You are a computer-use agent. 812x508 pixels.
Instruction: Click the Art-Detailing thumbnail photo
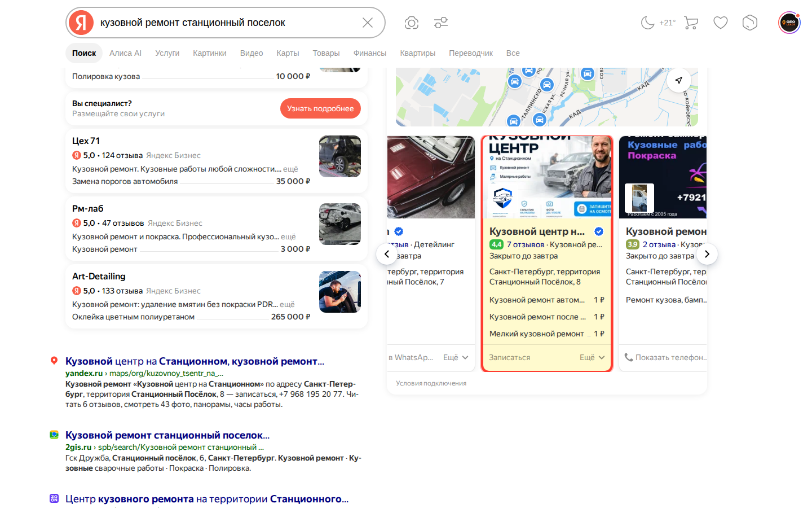[x=340, y=292]
